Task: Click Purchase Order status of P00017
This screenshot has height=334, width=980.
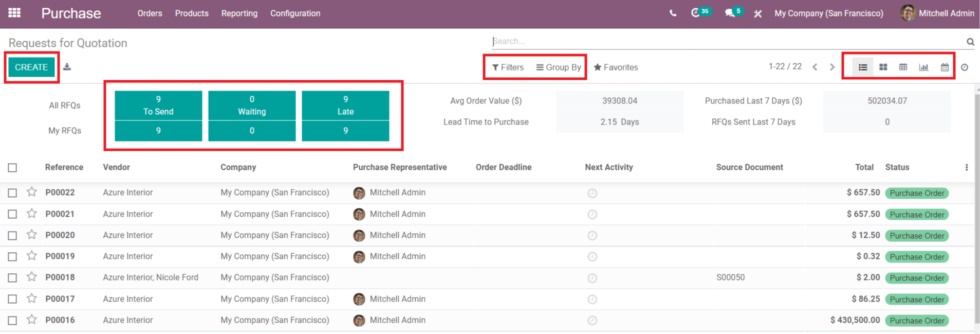Action: click(x=917, y=300)
